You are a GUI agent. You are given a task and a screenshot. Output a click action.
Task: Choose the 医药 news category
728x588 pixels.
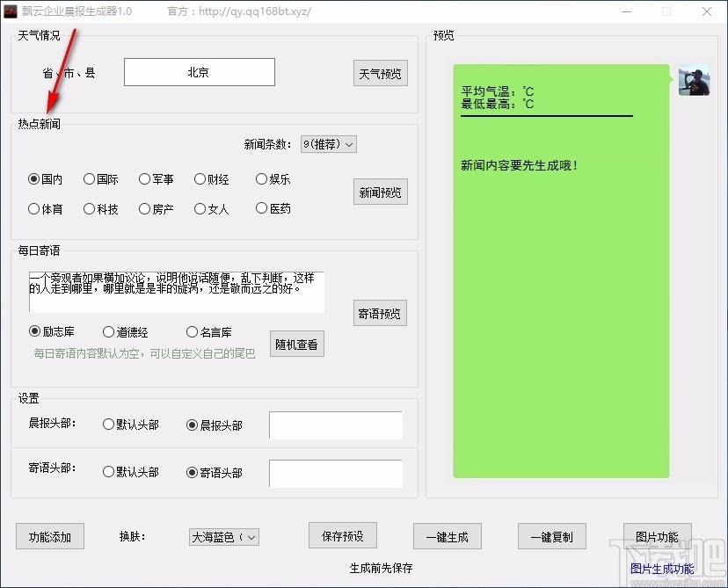click(x=273, y=209)
